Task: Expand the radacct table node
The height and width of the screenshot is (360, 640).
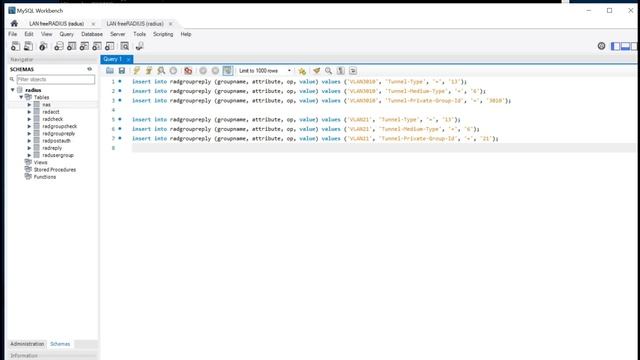Action: tap(29, 112)
